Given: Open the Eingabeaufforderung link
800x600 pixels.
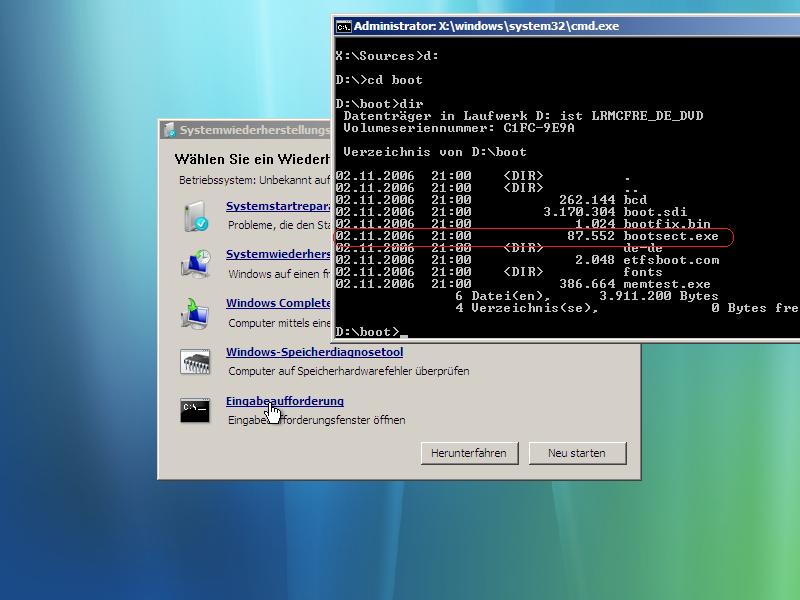Looking at the screenshot, I should tap(285, 401).
